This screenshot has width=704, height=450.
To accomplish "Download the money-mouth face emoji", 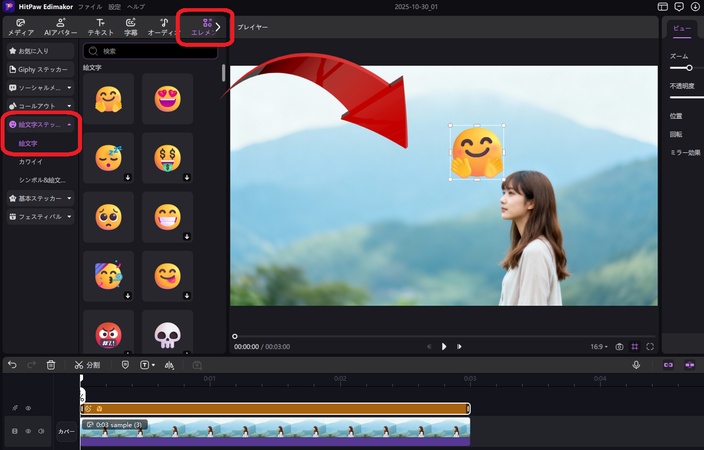I will click(187, 177).
